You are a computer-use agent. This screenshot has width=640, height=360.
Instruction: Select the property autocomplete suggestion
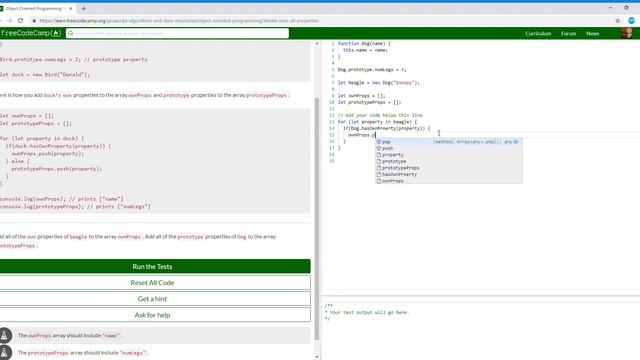[x=449, y=155]
